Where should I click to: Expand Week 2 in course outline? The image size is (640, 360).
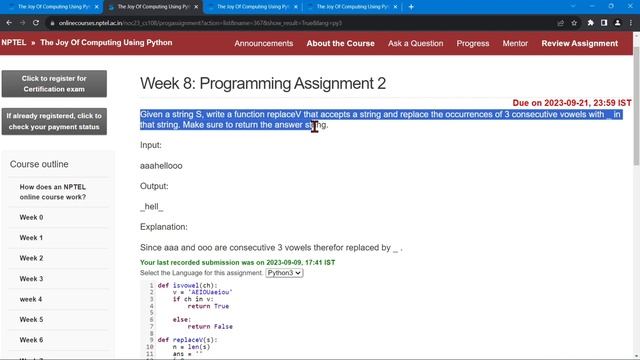click(x=31, y=258)
